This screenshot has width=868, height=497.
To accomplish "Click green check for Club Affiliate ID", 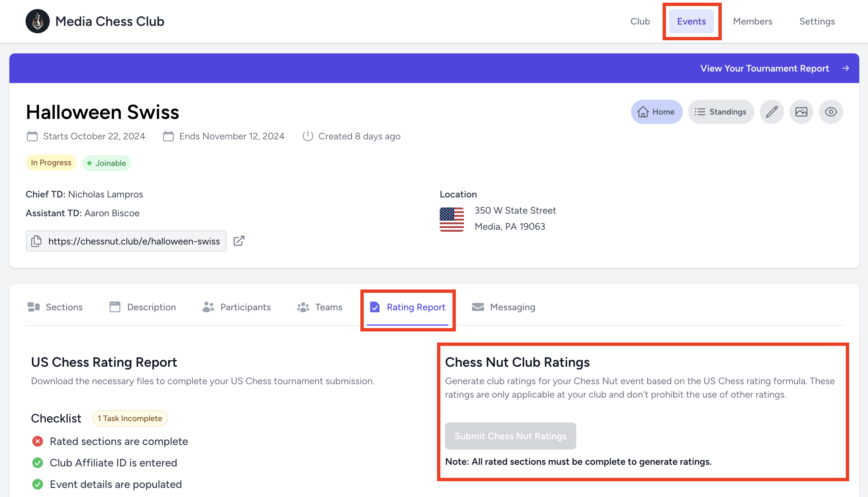I will coord(38,463).
